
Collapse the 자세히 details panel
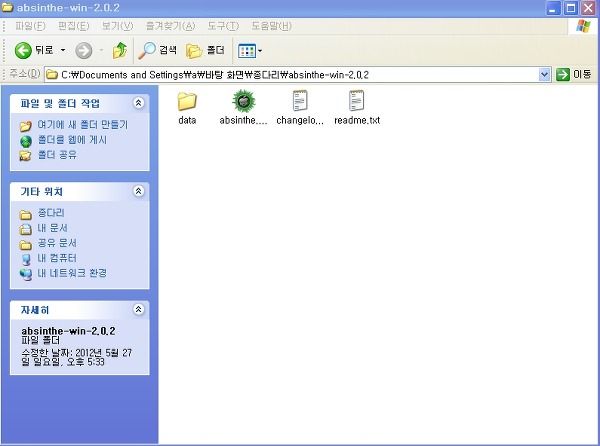139,309
